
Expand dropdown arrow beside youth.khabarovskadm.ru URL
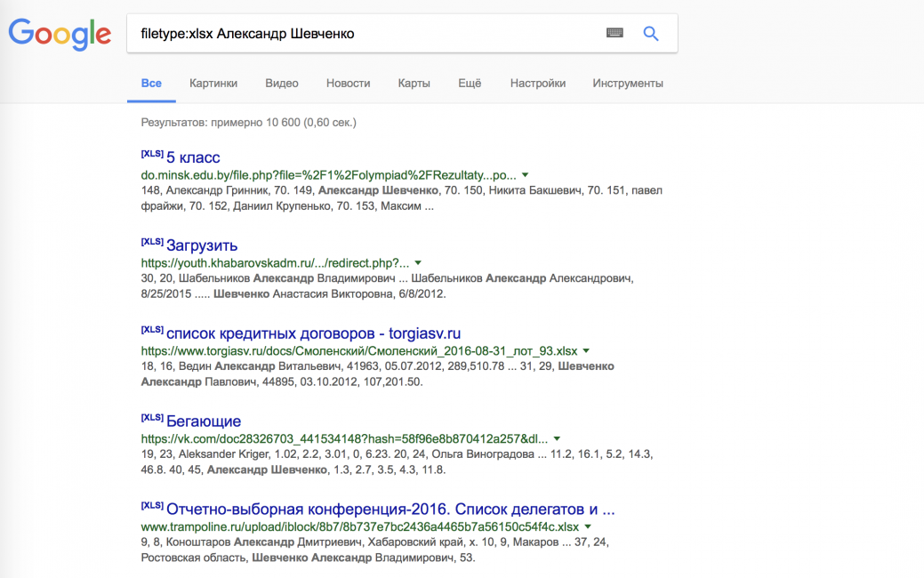[418, 263]
